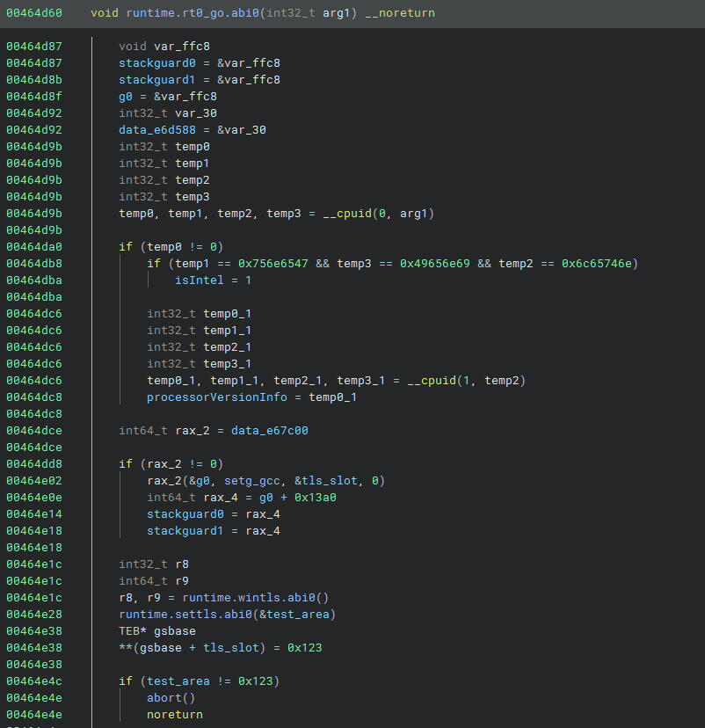Select gsbase in the TEB* declaration line

pos(175,631)
